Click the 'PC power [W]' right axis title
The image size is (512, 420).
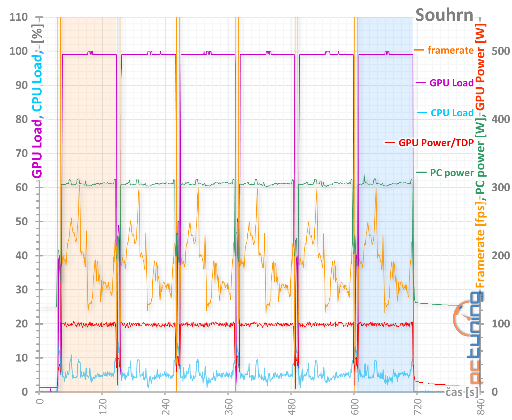pos(480,156)
